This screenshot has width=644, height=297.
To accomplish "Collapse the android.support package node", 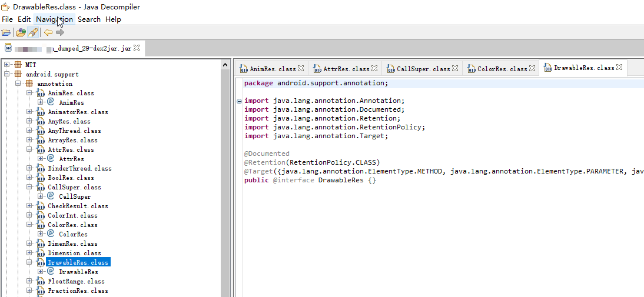I will (x=7, y=74).
